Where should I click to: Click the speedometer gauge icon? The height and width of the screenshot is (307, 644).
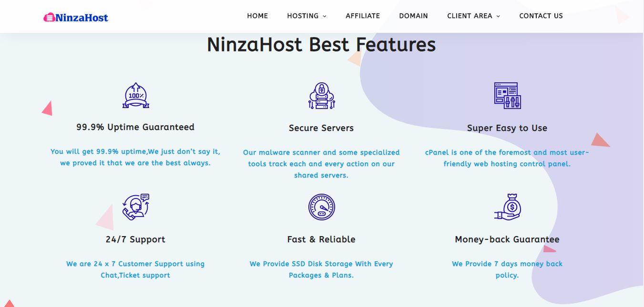321,207
